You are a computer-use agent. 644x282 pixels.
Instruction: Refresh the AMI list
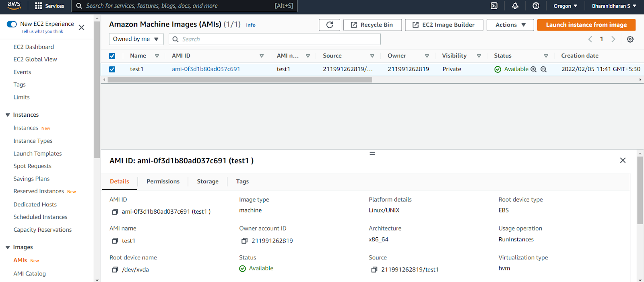tap(329, 25)
